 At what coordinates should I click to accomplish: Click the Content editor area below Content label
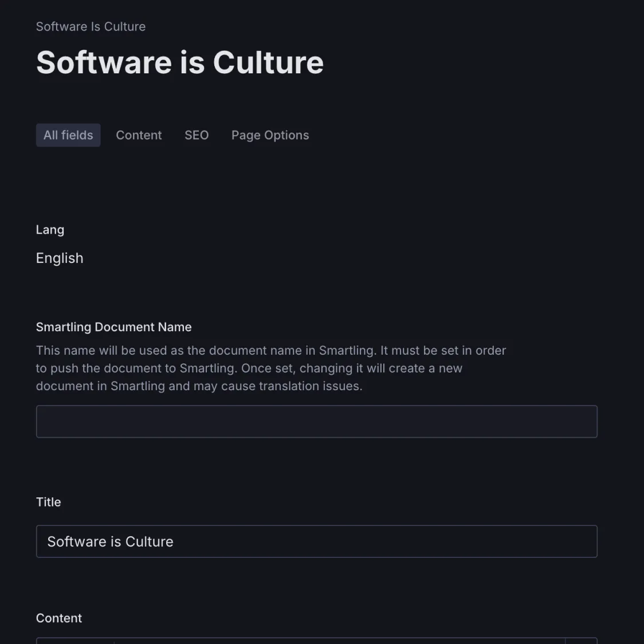pyautogui.click(x=315, y=642)
